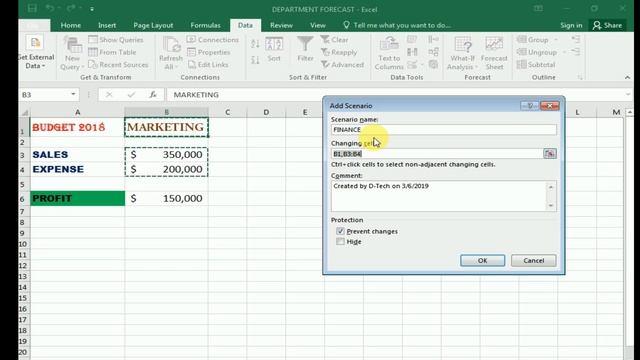640x360 pixels.
Task: Open data range Properties
Action: click(x=209, y=52)
